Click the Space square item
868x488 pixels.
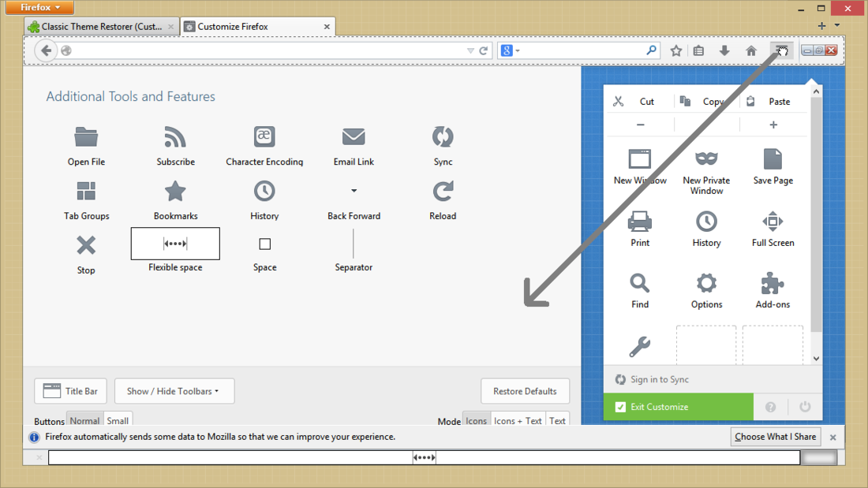[264, 244]
